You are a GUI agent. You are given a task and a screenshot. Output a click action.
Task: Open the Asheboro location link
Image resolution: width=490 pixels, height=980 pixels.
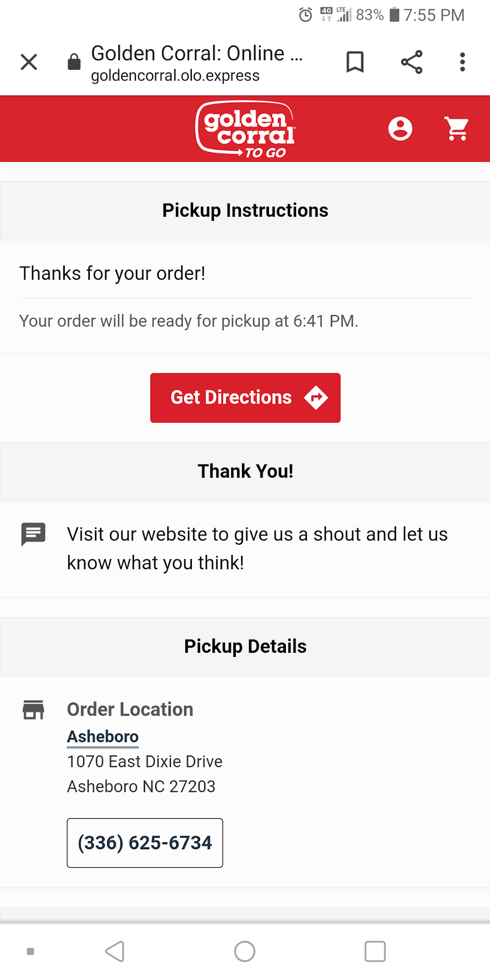point(103,737)
